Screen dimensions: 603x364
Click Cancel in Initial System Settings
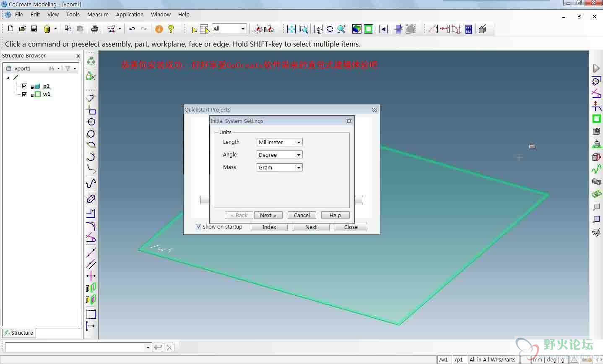click(x=301, y=215)
